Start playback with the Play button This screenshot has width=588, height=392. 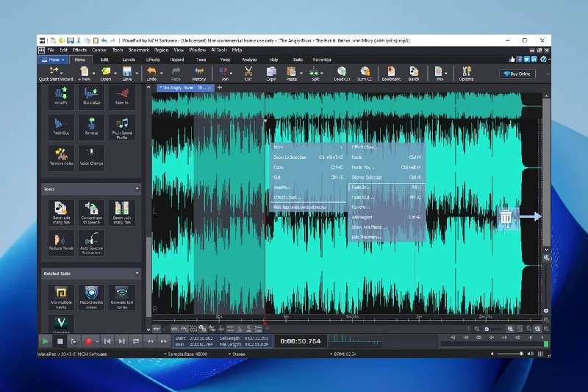click(x=46, y=341)
